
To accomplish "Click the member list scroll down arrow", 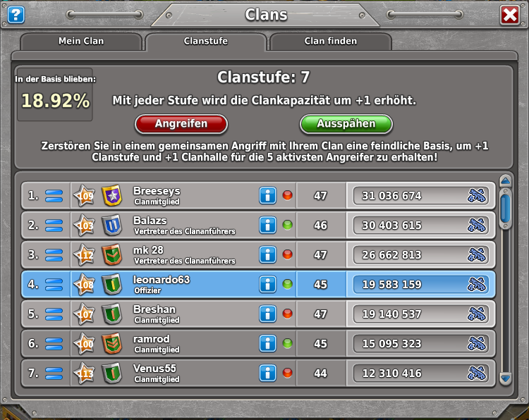I will pos(506,378).
